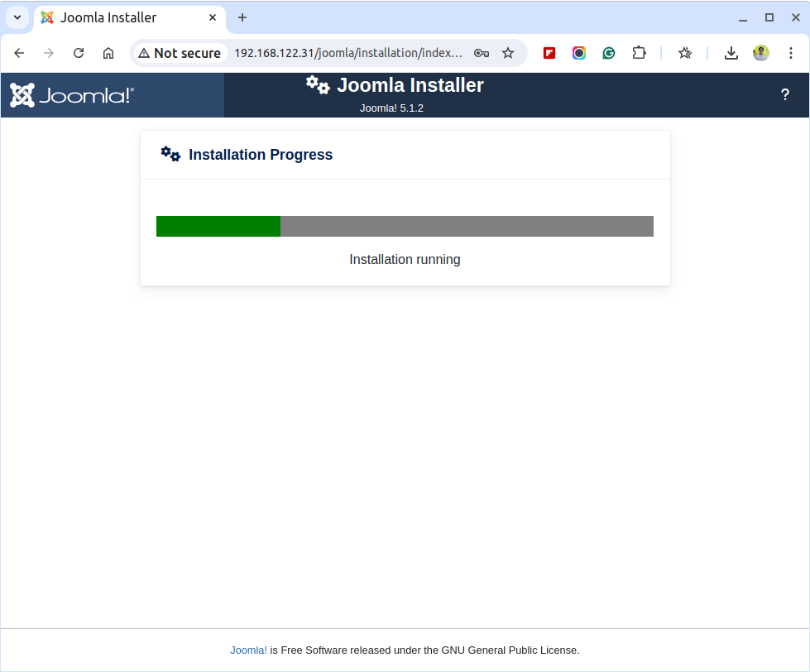810x672 pixels.
Task: Open the downloads tray
Action: tap(731, 53)
